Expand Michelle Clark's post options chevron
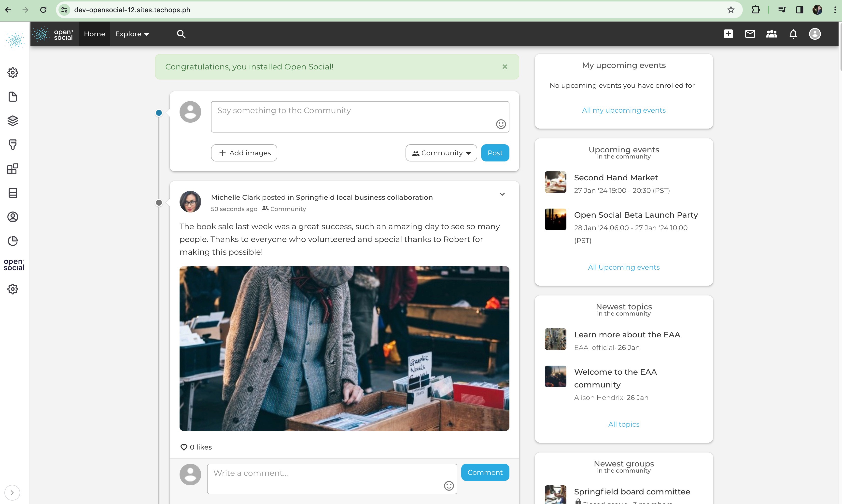 coord(502,194)
